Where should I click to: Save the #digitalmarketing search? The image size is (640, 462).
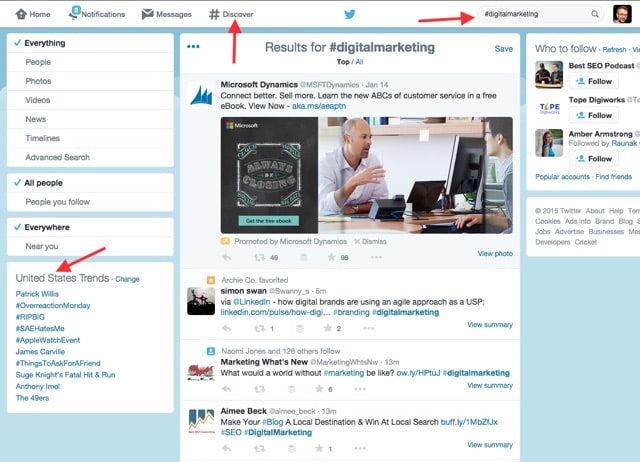(x=503, y=48)
